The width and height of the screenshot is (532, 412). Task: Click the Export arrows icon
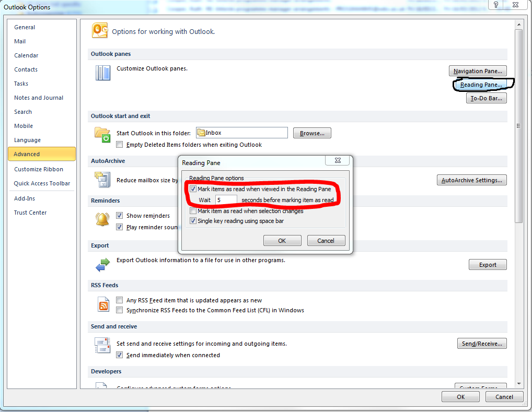(x=102, y=265)
